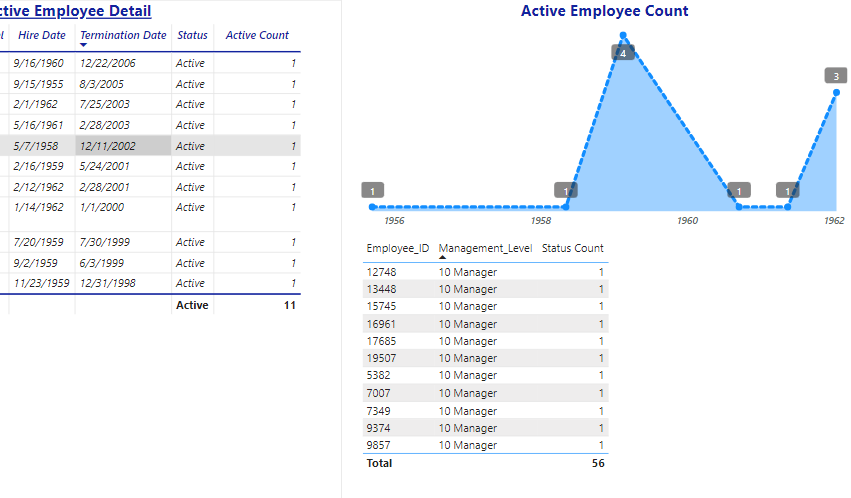Select hire date cell 9/15/1955
The height and width of the screenshot is (498, 851).
(39, 85)
